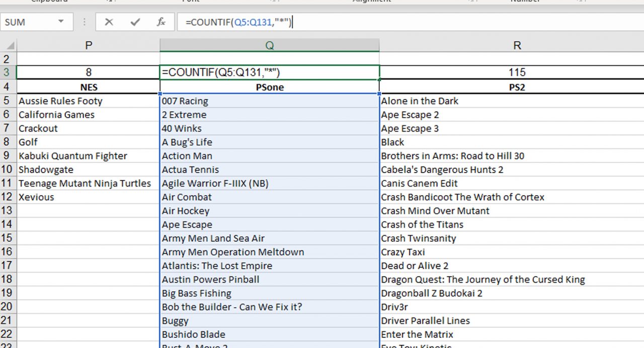Select the cell showing 115
The width and height of the screenshot is (644, 348).
pos(517,72)
